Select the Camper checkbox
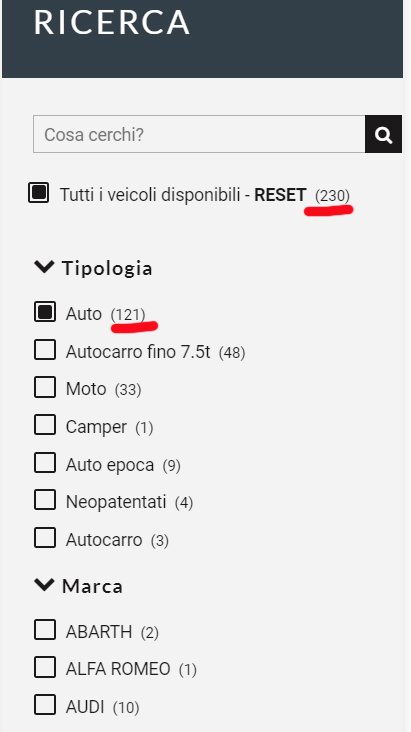Viewport: 411px width, 732px height. coord(45,425)
